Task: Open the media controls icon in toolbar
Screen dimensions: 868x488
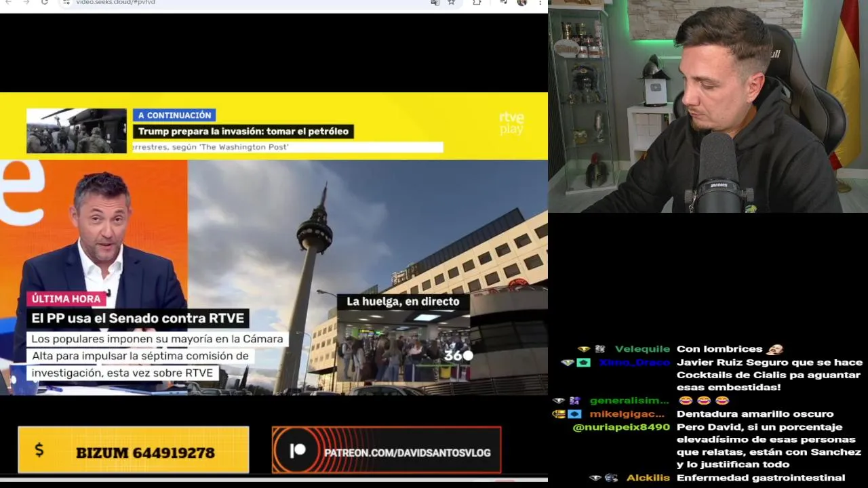Action: click(503, 2)
